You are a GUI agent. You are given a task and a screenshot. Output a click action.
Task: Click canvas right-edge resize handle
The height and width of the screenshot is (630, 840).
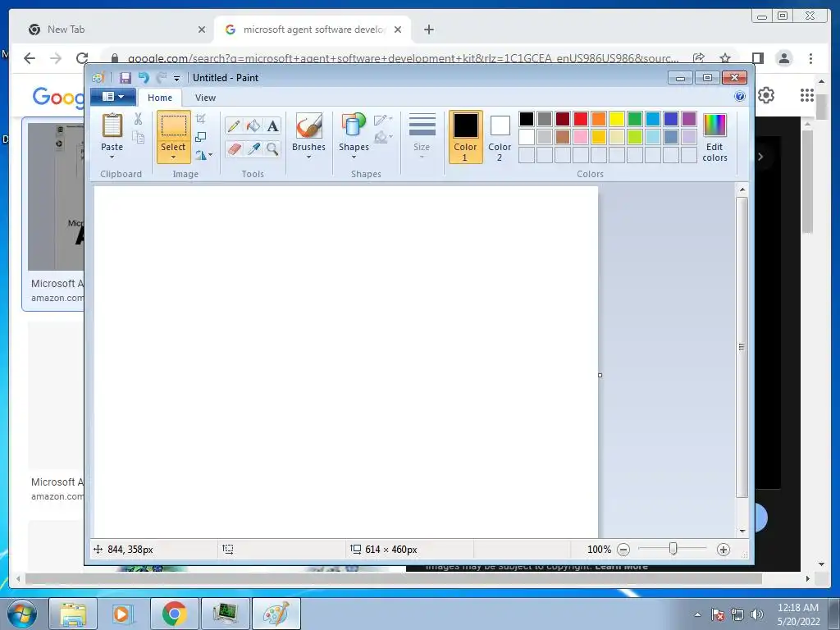coord(600,375)
